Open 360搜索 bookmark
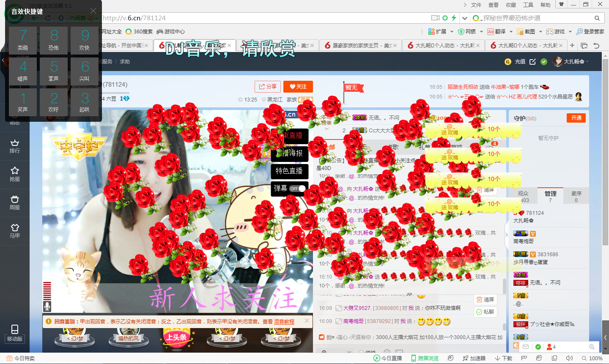The width and height of the screenshot is (609, 364). point(139,32)
